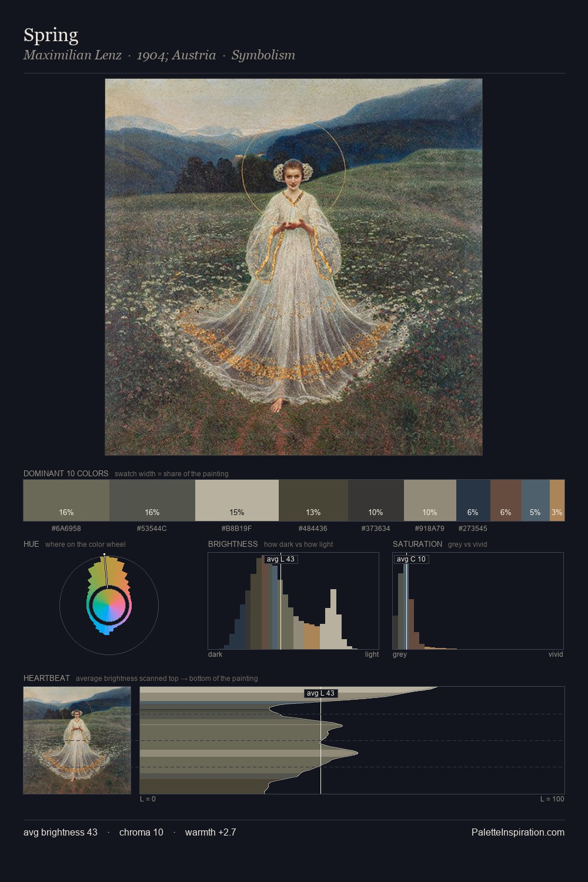The image size is (588, 882).
Task: Choose the slate blue 5% swatch
Action: (x=535, y=500)
